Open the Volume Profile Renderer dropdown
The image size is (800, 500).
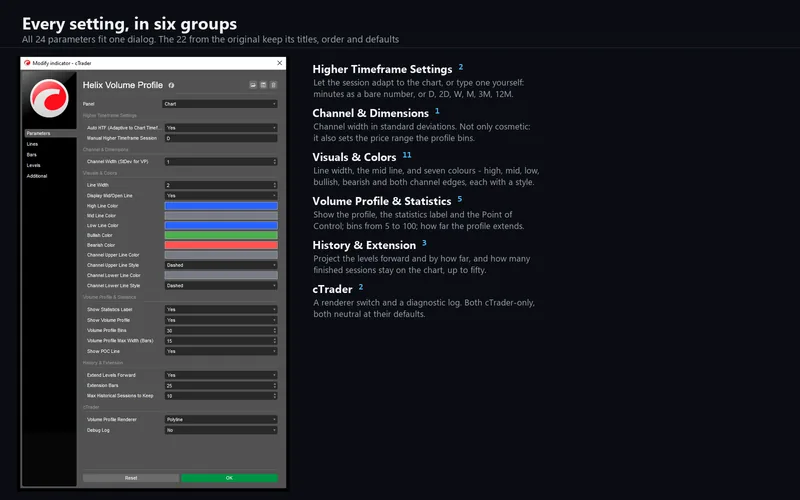pyautogui.click(x=221, y=419)
